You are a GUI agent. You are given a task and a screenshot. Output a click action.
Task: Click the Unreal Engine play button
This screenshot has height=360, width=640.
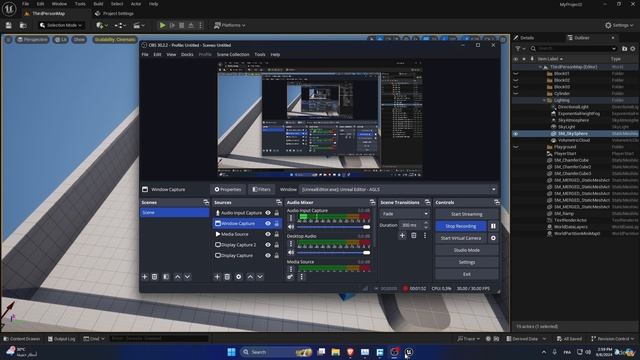click(x=162, y=25)
